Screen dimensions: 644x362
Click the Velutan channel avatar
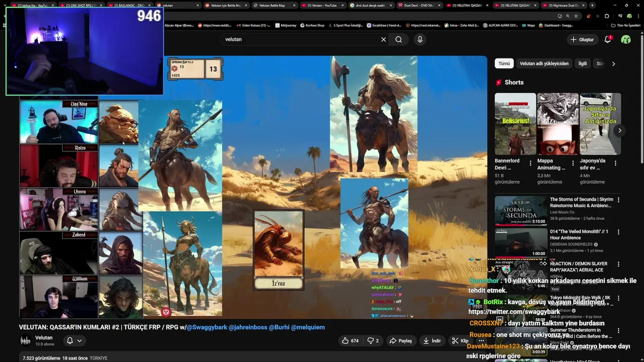[25, 340]
